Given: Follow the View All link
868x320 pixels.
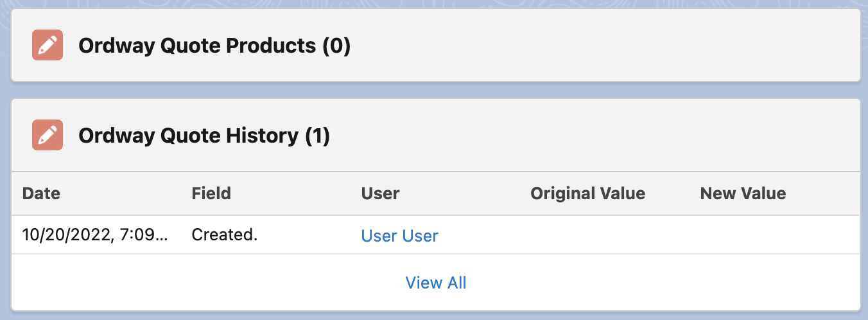Looking at the screenshot, I should [436, 283].
